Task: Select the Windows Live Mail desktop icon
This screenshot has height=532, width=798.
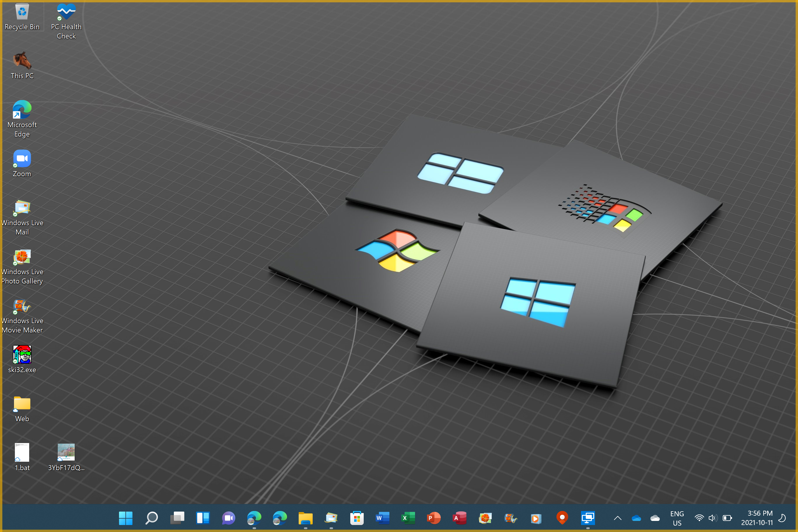Action: (x=22, y=217)
